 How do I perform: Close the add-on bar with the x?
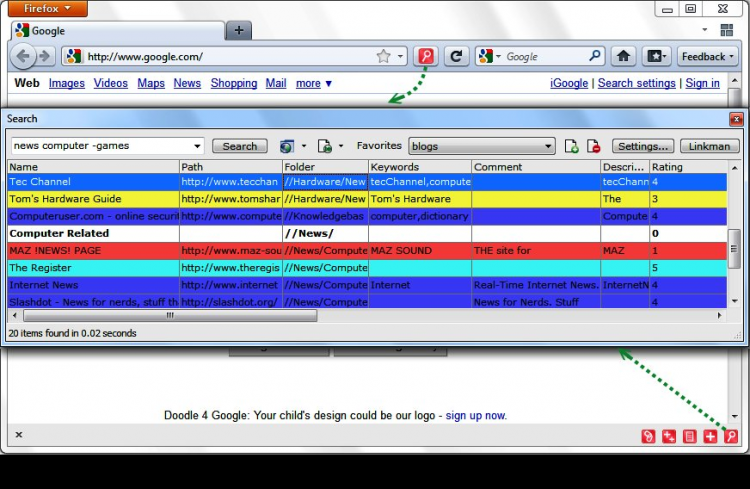coord(19,435)
